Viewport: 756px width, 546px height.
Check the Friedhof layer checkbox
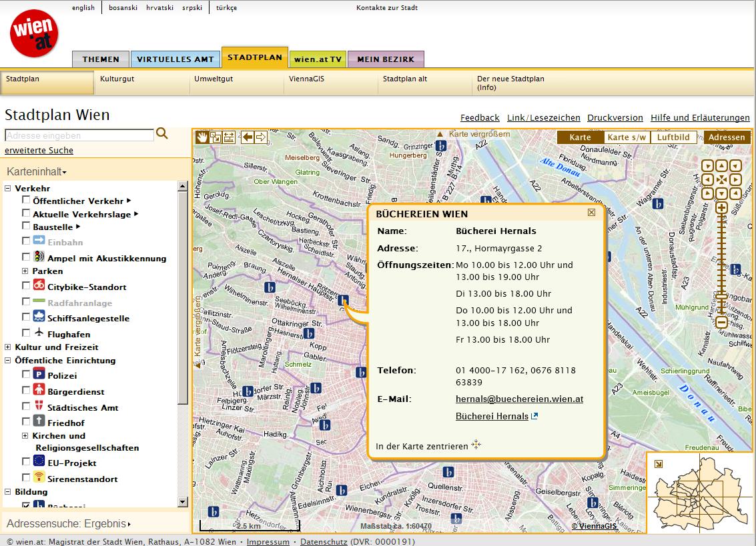pos(26,421)
